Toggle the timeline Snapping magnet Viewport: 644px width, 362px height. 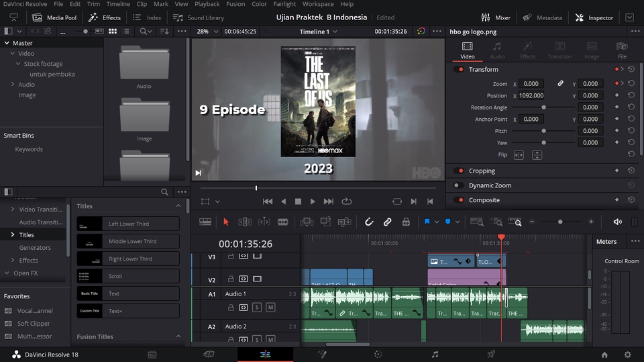369,222
